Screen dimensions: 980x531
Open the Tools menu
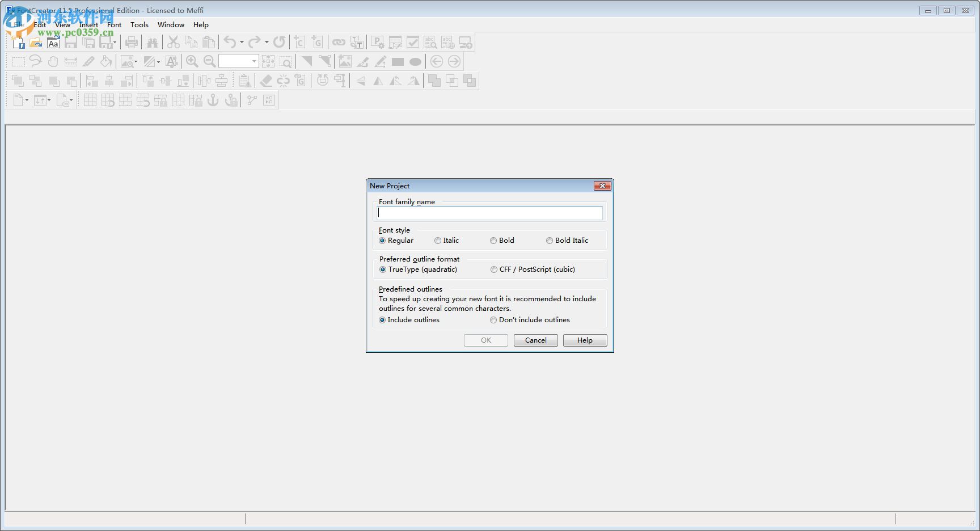pyautogui.click(x=140, y=24)
